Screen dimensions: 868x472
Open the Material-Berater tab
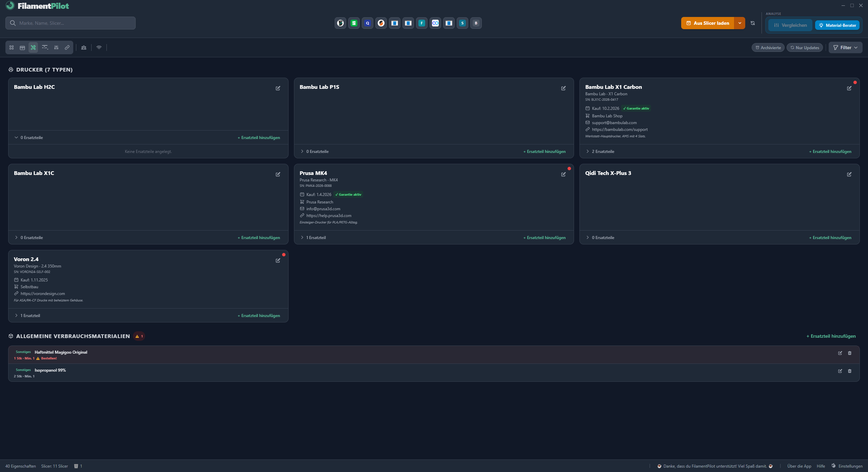[x=837, y=25]
